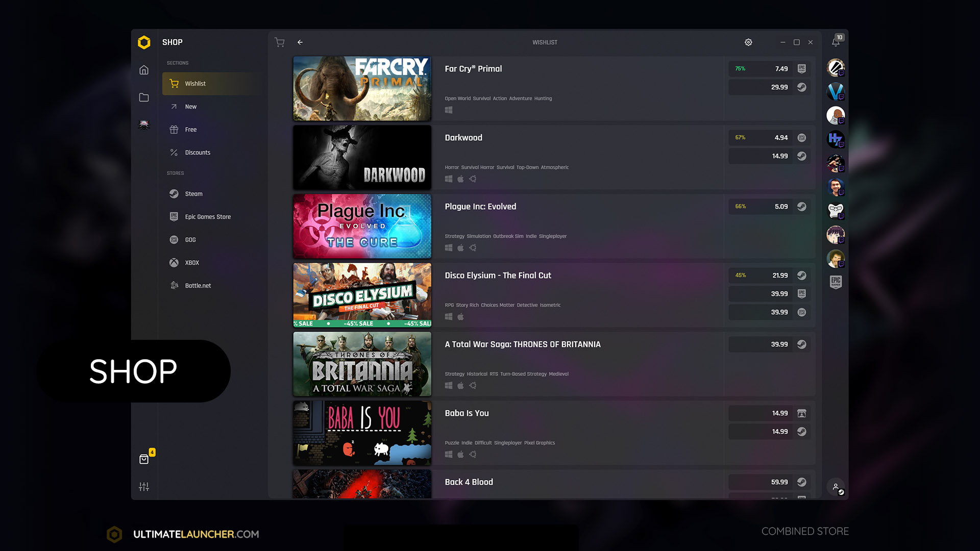
Task: Open the sliders settings icon at bottom
Action: (x=144, y=487)
